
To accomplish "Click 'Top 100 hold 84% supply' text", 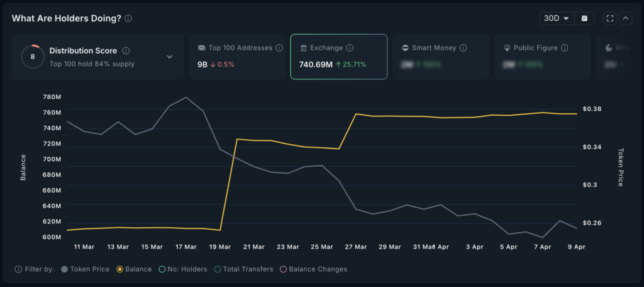I will pyautogui.click(x=92, y=64).
